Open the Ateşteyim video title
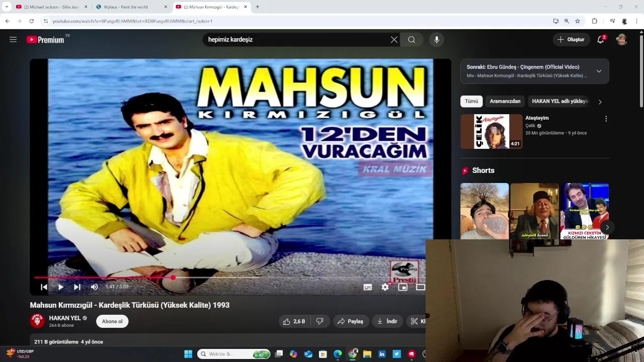The image size is (644, 362). 537,118
